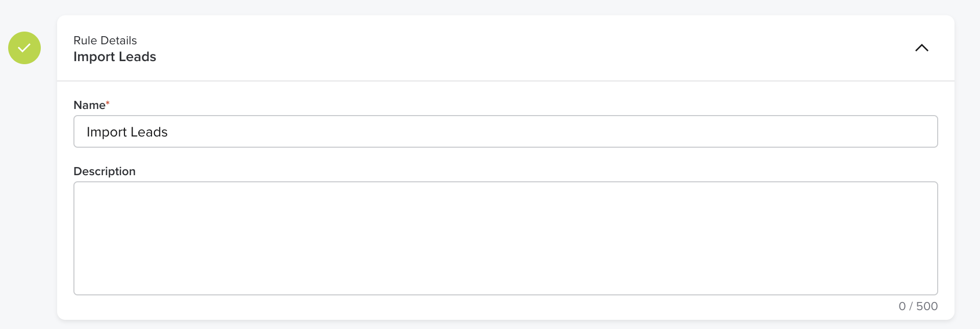Image resolution: width=980 pixels, height=329 pixels.
Task: Click the "Rule Details" header text
Action: 105,40
